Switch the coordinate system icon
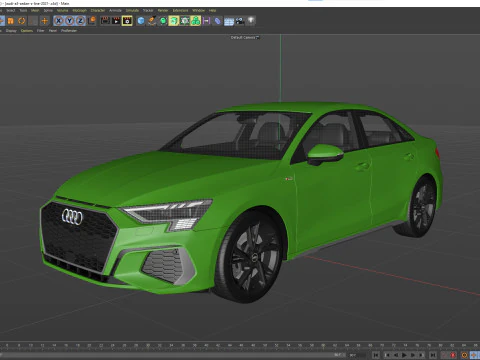480x360 pixels. 91,21
